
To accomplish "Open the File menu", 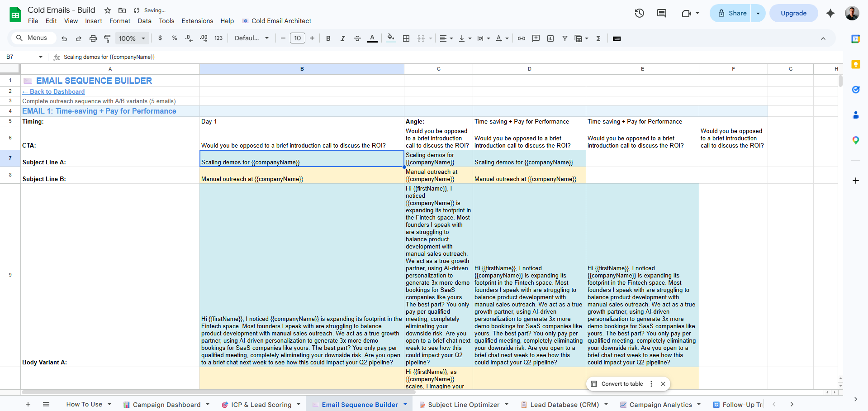I will tap(33, 21).
